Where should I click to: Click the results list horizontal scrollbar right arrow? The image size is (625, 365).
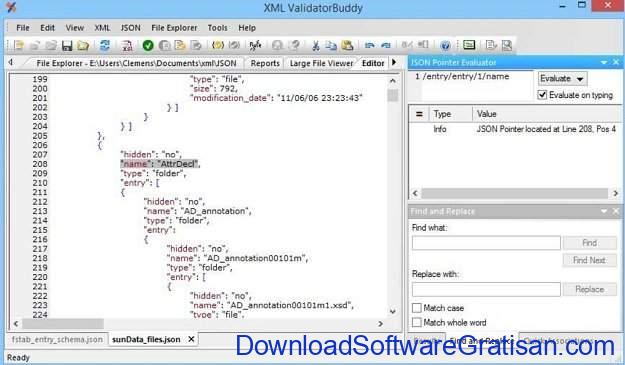click(x=615, y=193)
